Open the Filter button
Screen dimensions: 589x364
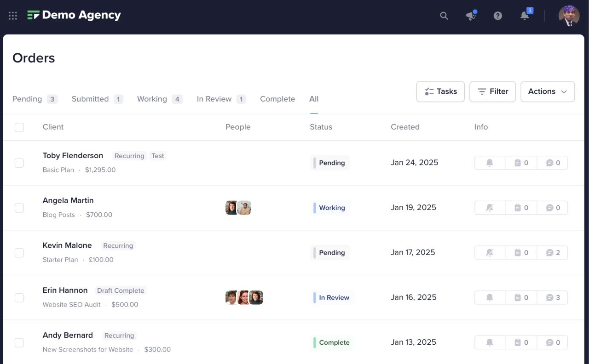tap(492, 91)
